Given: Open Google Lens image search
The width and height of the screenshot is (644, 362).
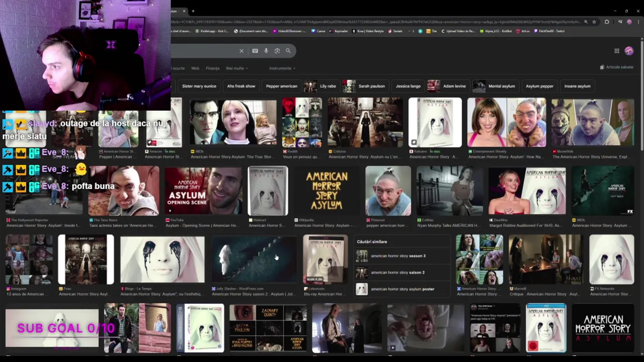Looking at the screenshot, I should (x=277, y=51).
